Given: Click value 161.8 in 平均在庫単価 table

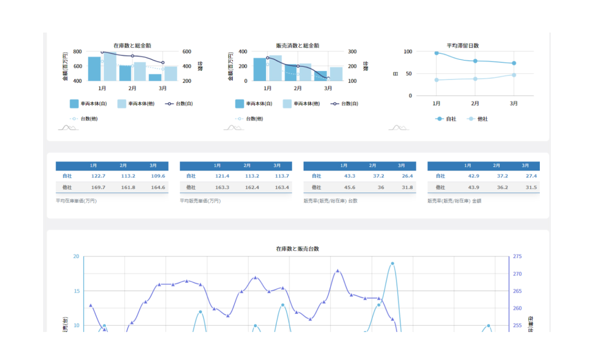Looking at the screenshot, I should point(128,187).
